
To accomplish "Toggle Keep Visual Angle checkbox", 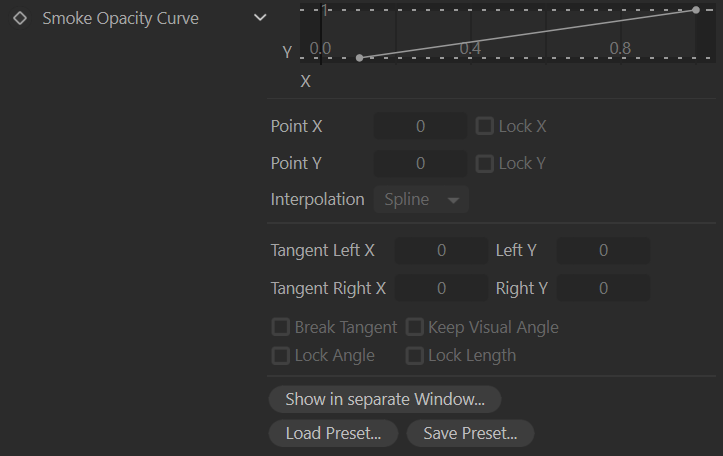I will pyautogui.click(x=415, y=327).
